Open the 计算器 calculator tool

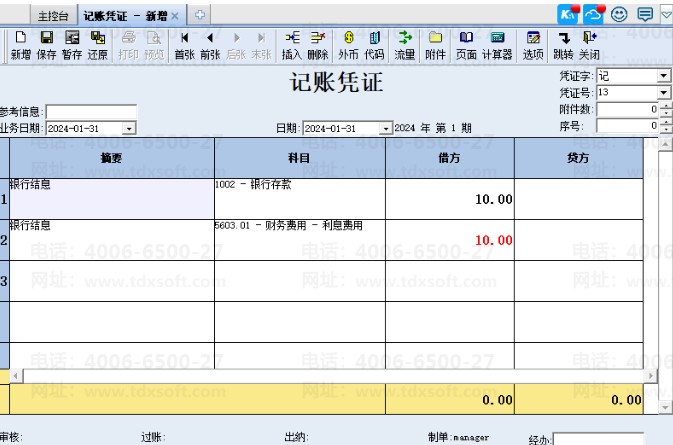(497, 45)
